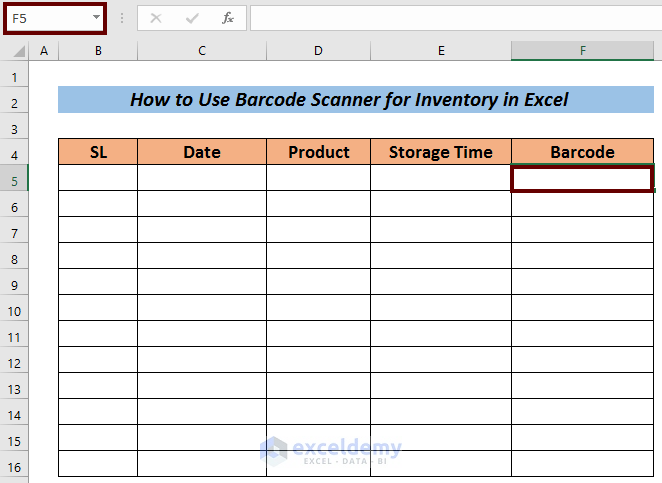Click the Storage Time header cell

point(440,152)
